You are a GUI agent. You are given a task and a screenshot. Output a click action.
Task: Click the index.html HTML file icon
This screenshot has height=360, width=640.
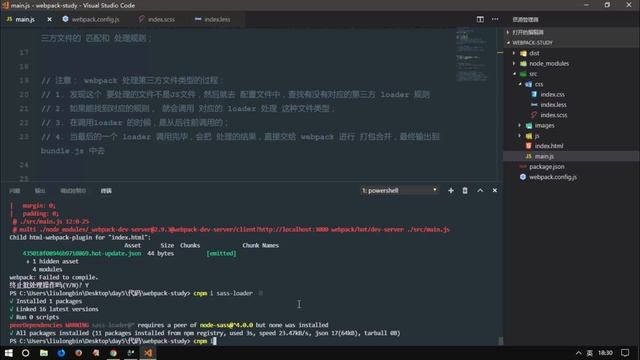point(529,146)
